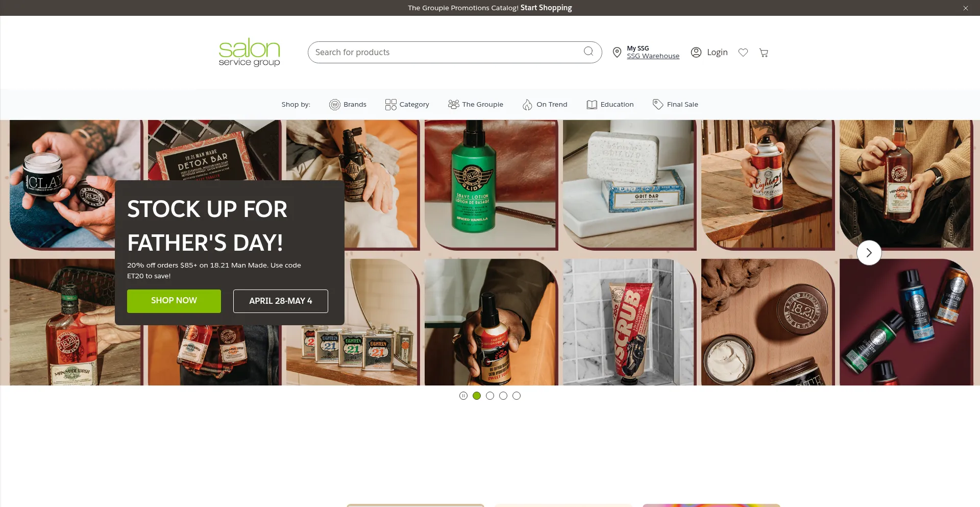Go to the Final Sale section
Viewport: 980px width, 507px height.
(x=675, y=105)
